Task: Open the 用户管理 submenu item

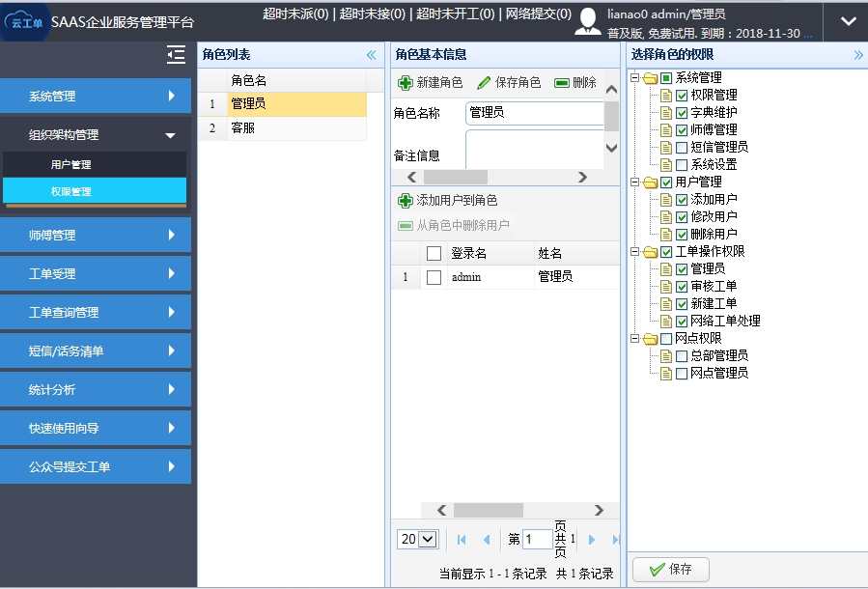Action: click(71, 165)
